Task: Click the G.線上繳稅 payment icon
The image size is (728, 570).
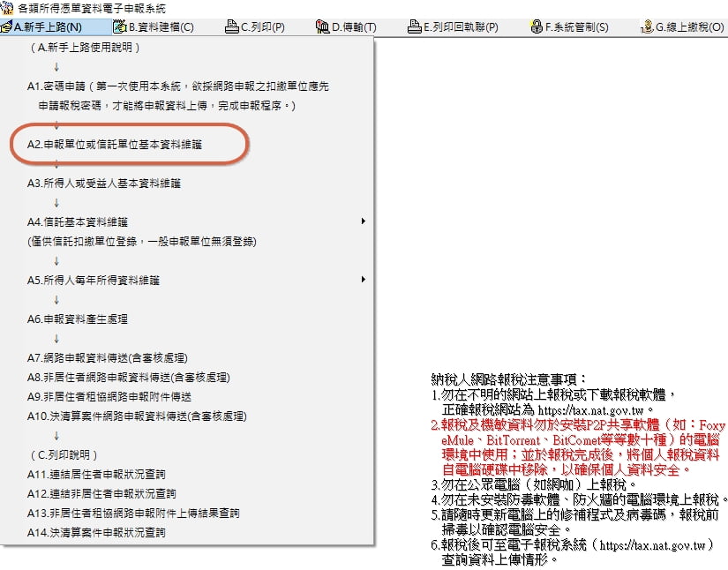Action: 647,27
